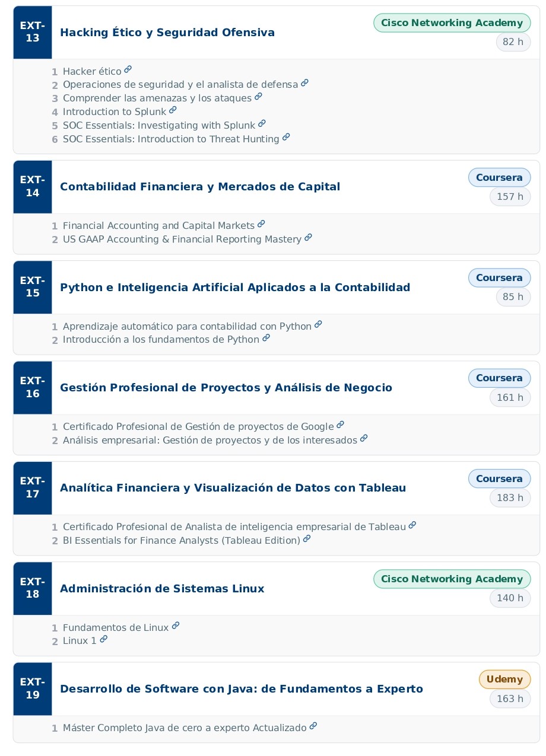Click link icon next to Fundamentos de Linux
546x756 pixels.
pyautogui.click(x=176, y=626)
